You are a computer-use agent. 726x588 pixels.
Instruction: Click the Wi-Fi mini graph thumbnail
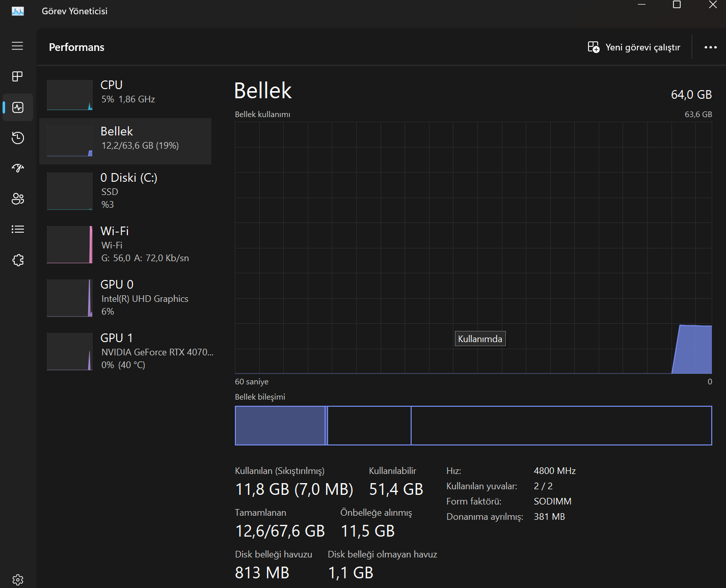(70, 245)
